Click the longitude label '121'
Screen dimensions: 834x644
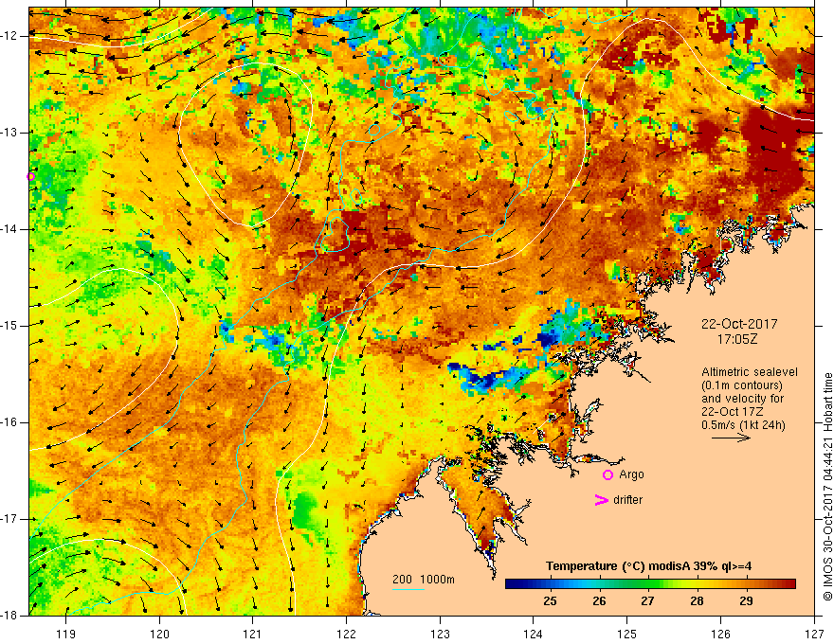[252, 634]
